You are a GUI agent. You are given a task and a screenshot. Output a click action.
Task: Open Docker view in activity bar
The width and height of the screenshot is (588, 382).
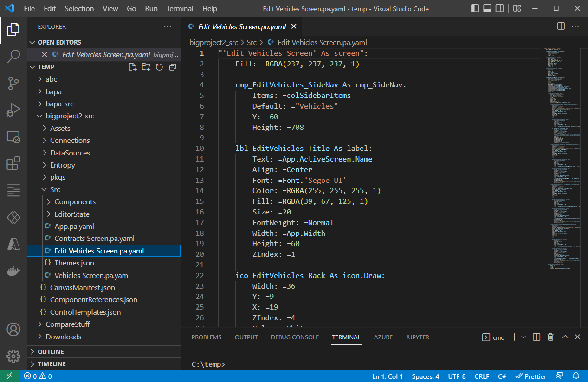pos(13,272)
